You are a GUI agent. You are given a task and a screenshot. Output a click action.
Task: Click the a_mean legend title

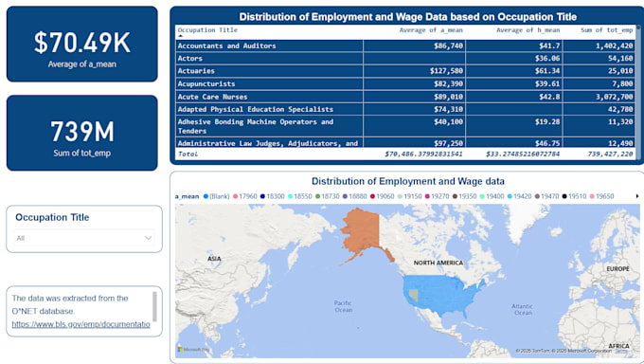(x=187, y=196)
